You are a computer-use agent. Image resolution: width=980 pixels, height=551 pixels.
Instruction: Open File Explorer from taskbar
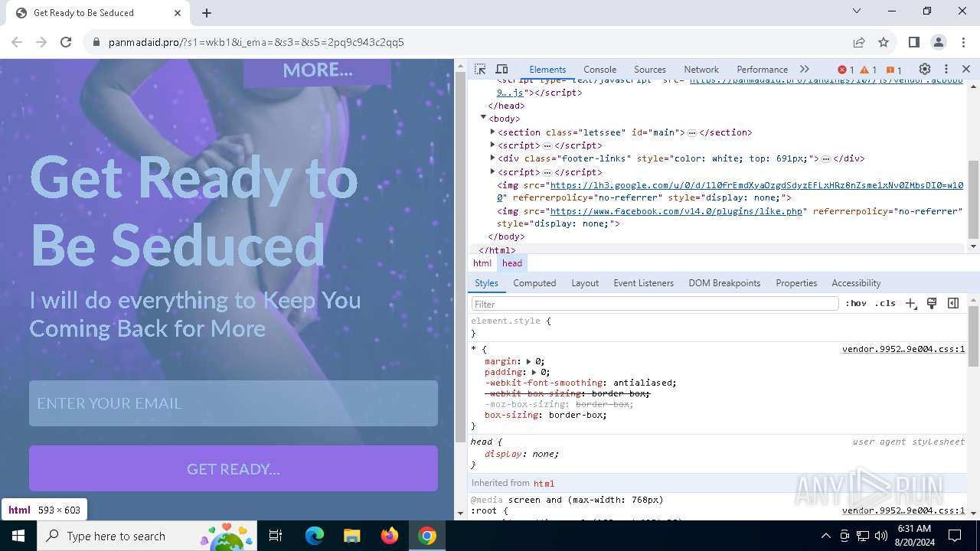(x=351, y=536)
